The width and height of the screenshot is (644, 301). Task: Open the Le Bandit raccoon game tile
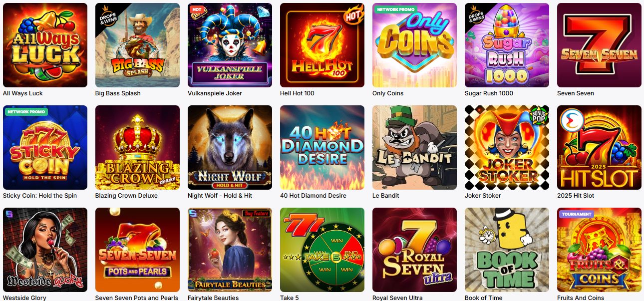(x=414, y=147)
